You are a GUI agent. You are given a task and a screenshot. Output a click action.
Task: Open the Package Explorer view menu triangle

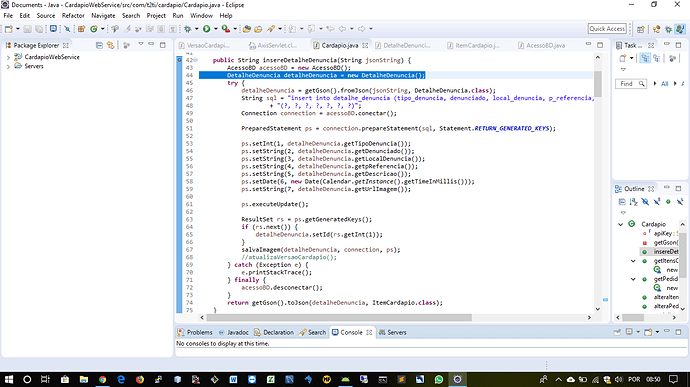pos(141,44)
